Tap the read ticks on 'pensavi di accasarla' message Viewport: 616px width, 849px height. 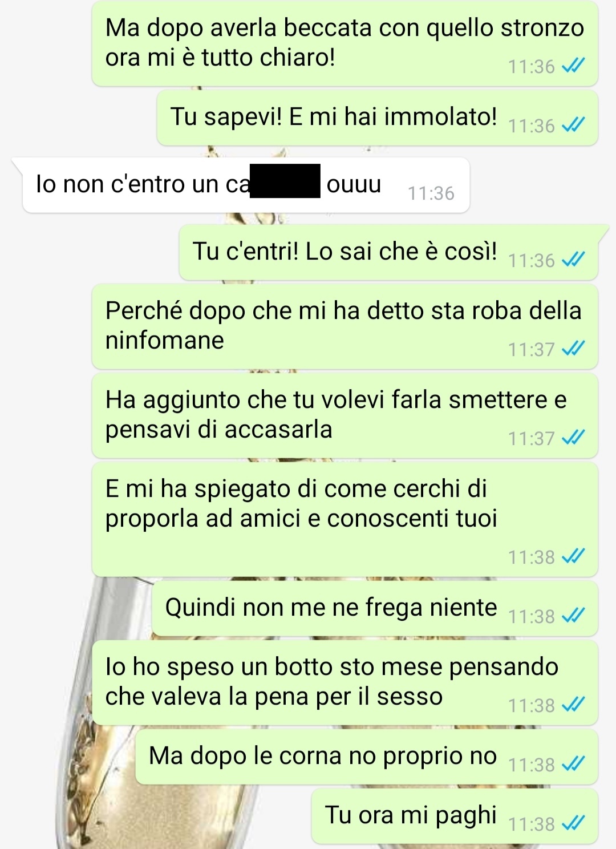coord(573,438)
